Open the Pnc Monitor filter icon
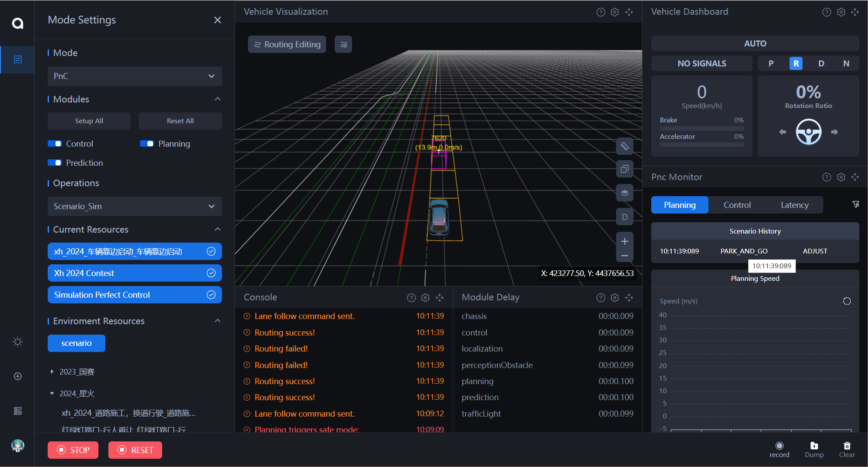This screenshot has height=467, width=868. (855, 204)
